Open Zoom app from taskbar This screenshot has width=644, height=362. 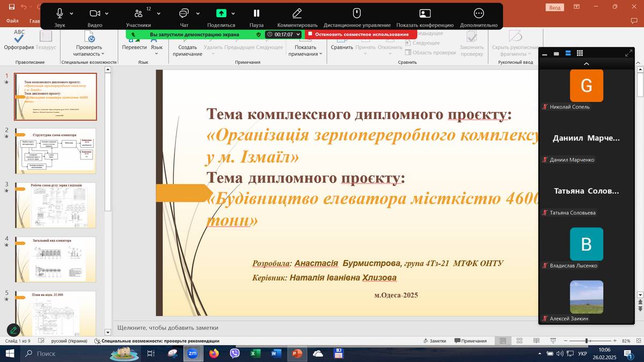pos(192,353)
